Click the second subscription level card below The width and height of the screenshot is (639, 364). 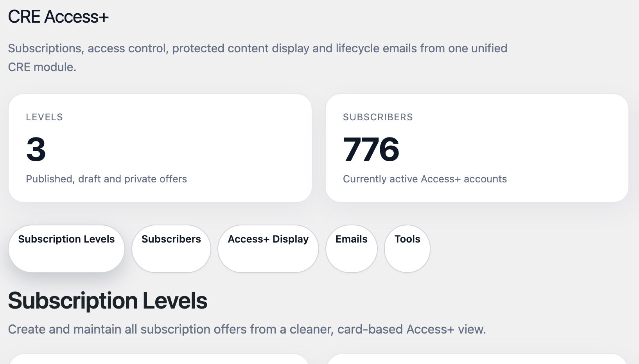[x=477, y=359]
